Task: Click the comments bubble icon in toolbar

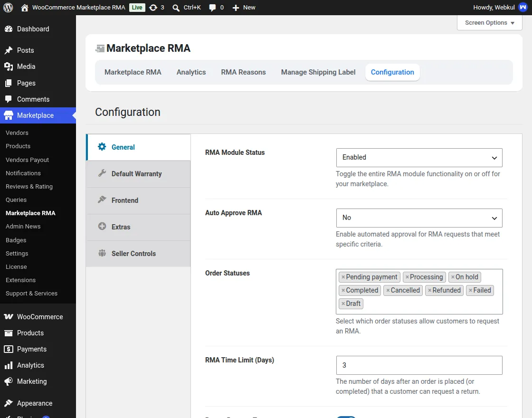Action: tap(212, 8)
